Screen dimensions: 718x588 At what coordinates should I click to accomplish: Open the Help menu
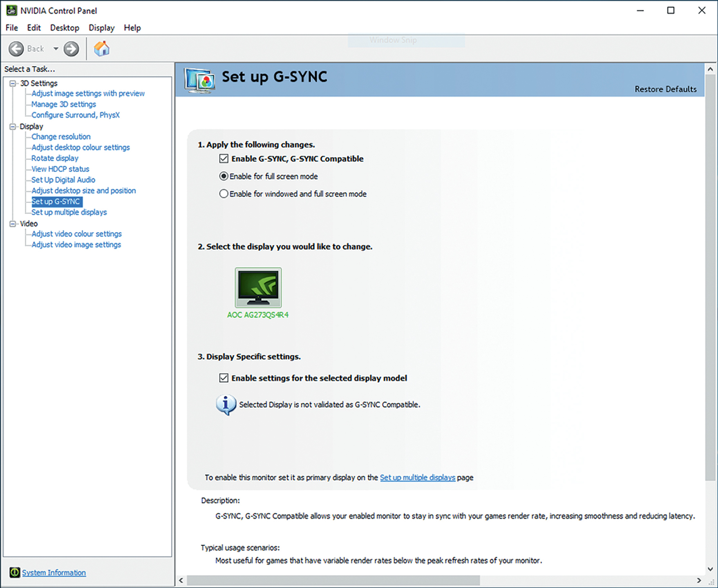pos(132,28)
